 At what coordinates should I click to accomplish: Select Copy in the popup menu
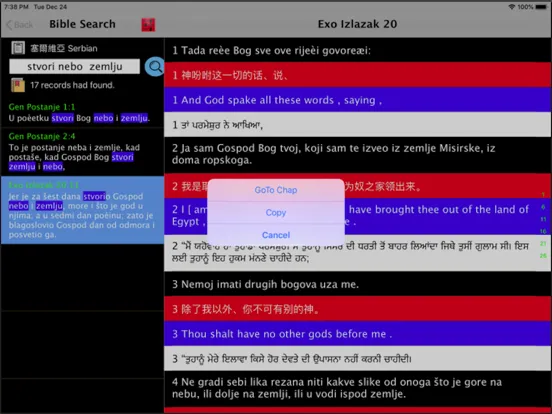(x=276, y=213)
